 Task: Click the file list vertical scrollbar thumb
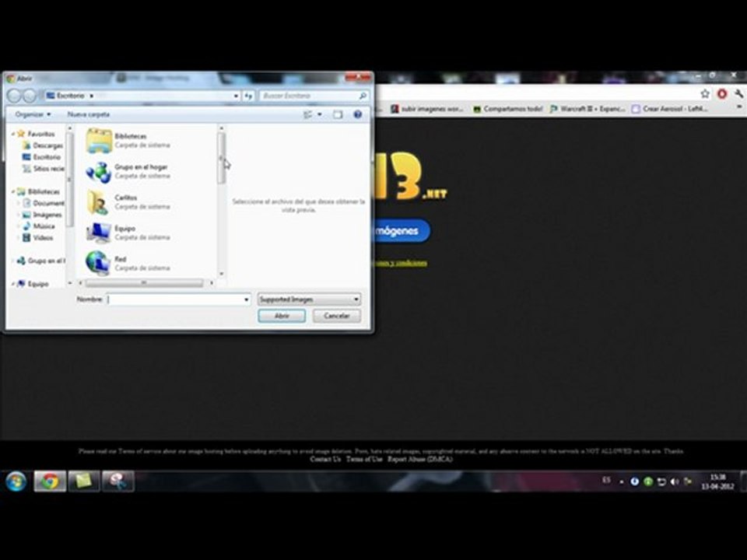pyautogui.click(x=221, y=158)
